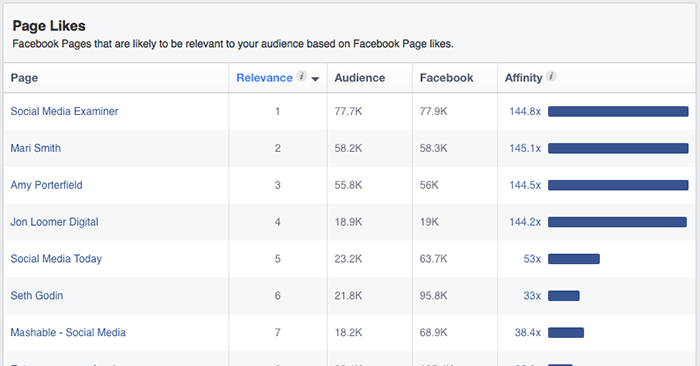The height and width of the screenshot is (366, 700).
Task: Open the Mari Smith page link
Action: 36,148
